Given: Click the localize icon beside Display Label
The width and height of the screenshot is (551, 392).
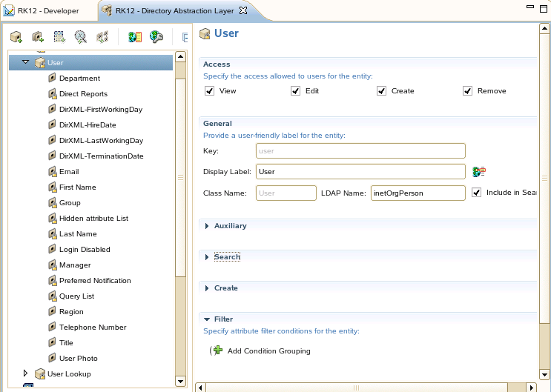Looking at the screenshot, I should coord(479,172).
